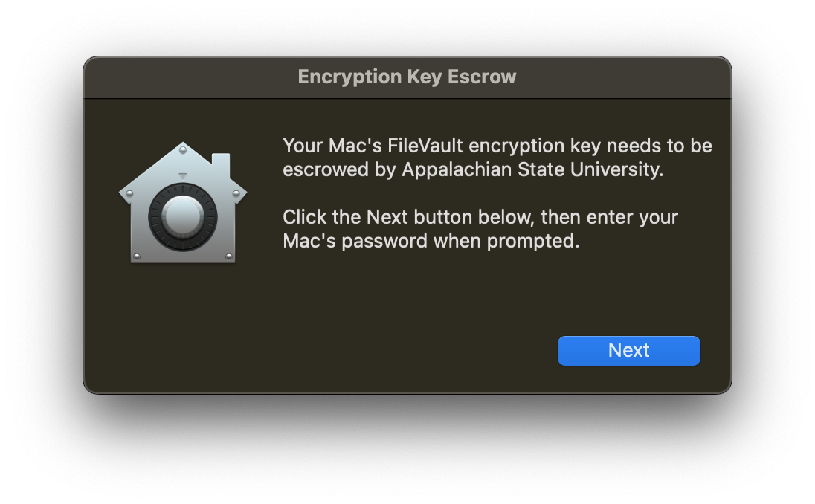Click the triangle marker above the safe dial
This screenshot has width=815, height=504.
[x=183, y=177]
